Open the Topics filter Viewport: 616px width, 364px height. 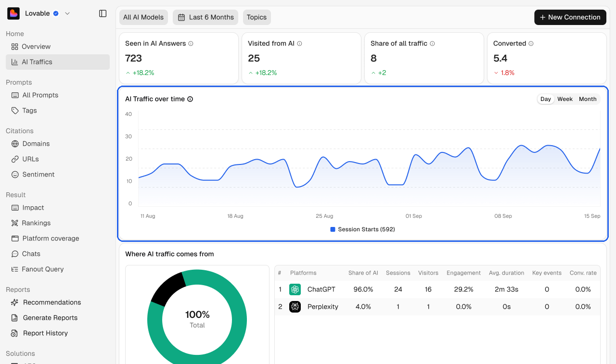click(x=257, y=17)
